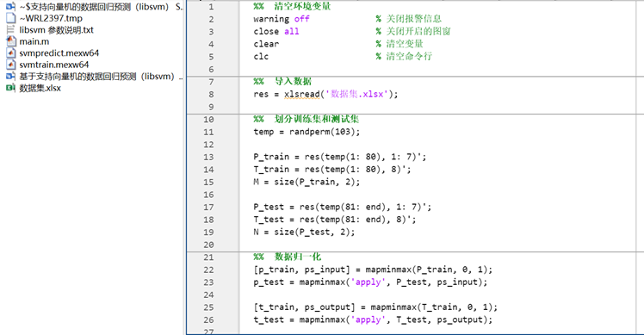Click the ~WRL2397.tmp file icon
Viewport: 644px width, 335px height.
11,18
